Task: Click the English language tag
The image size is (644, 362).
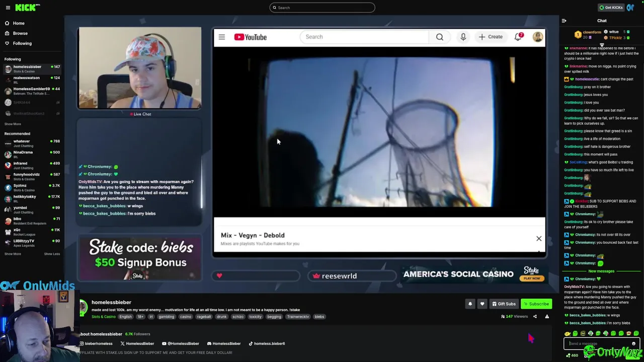Action: (126, 317)
